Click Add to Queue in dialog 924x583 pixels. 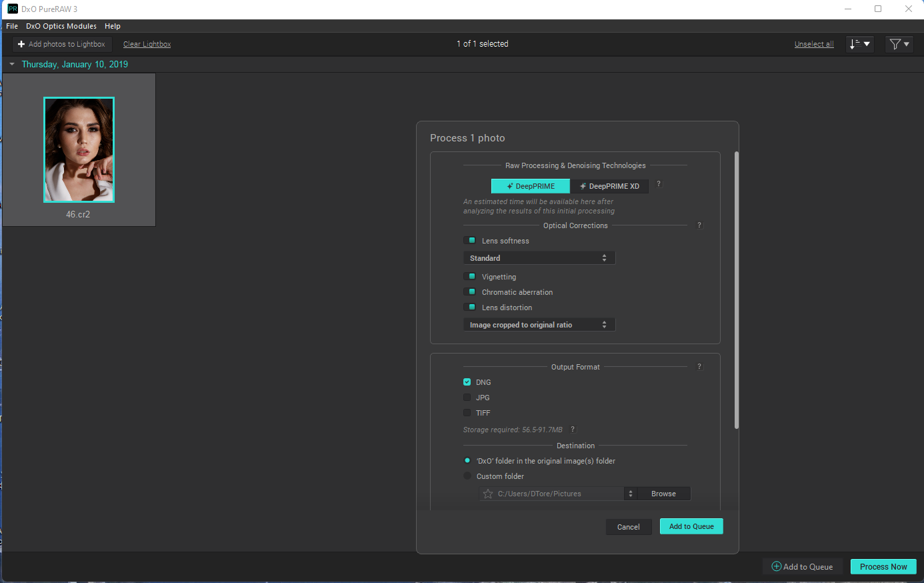click(x=691, y=526)
